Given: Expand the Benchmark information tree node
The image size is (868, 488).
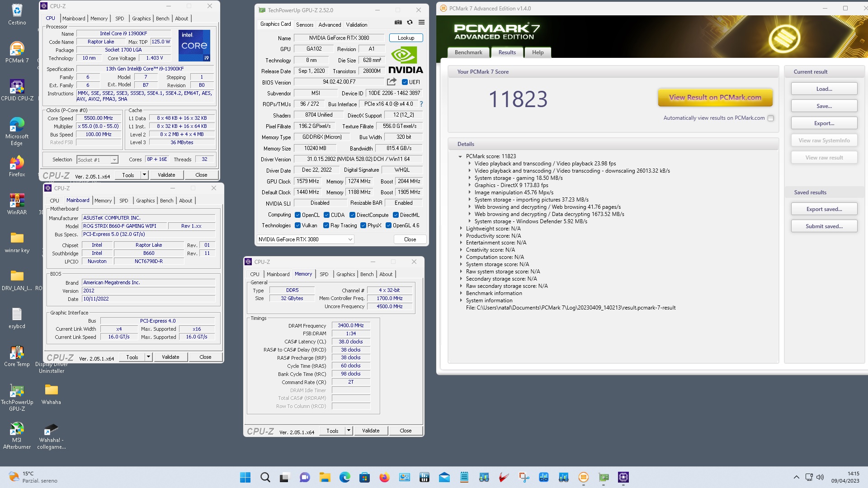Looking at the screenshot, I should pos(461,293).
